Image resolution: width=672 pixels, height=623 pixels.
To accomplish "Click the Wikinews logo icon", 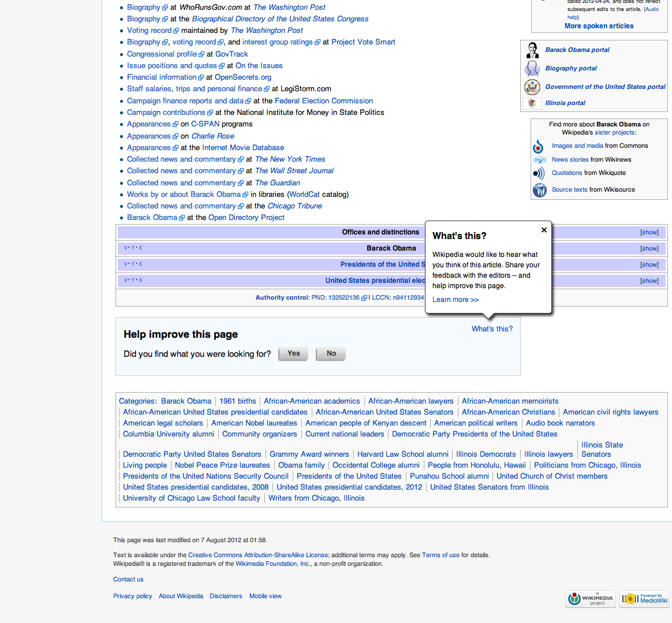I will pyautogui.click(x=540, y=160).
